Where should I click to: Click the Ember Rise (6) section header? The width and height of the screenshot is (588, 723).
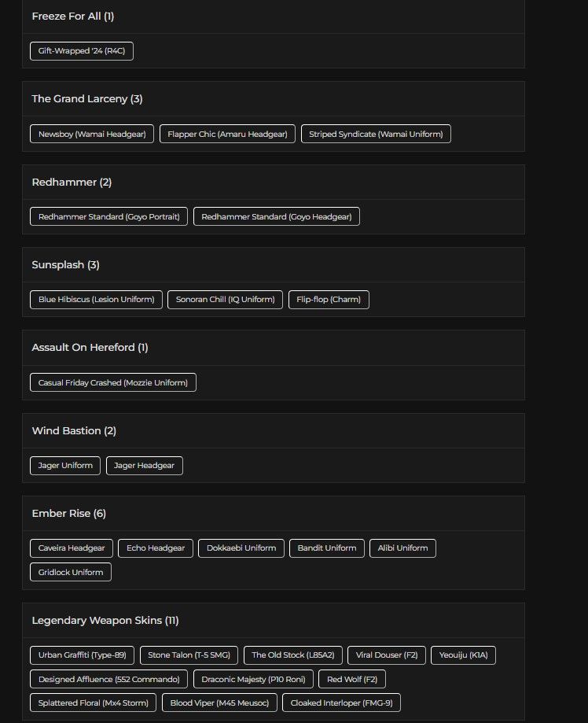69,514
